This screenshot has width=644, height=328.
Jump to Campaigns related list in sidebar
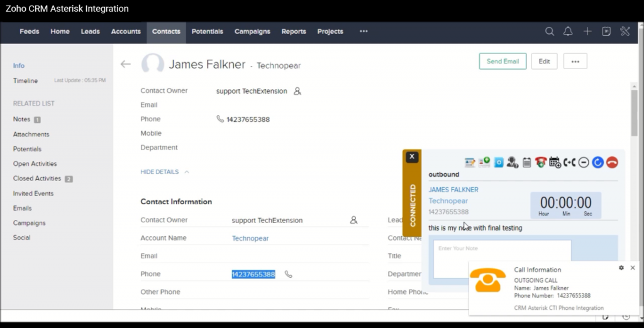pos(29,223)
